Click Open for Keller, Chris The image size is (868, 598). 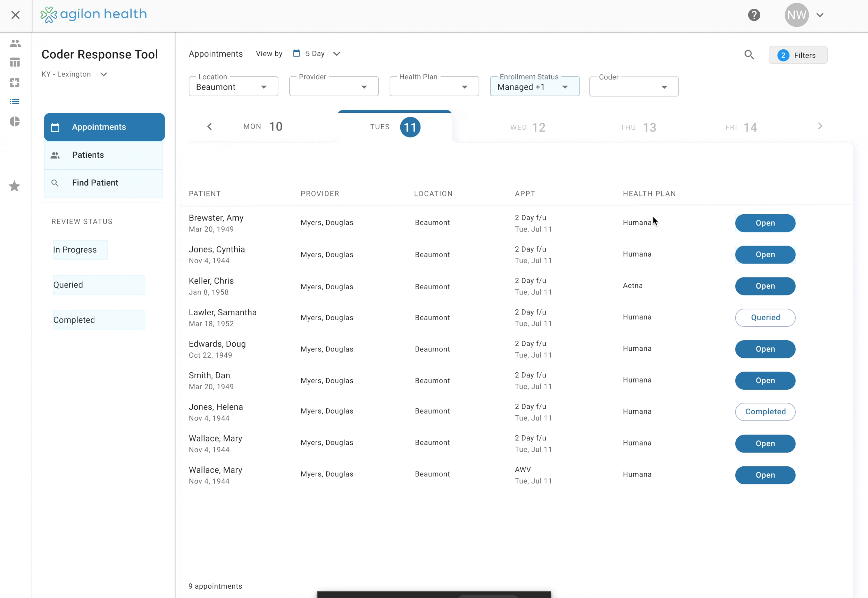[x=765, y=286]
